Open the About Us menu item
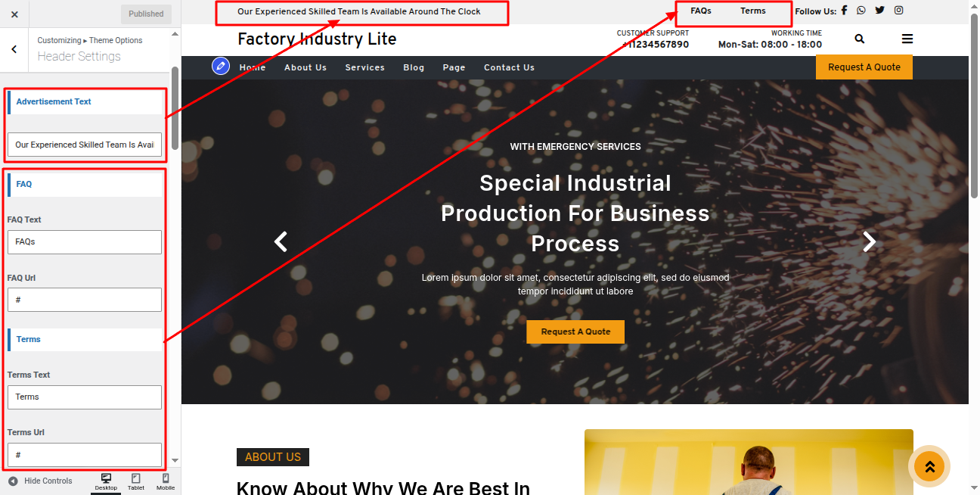Image resolution: width=980 pixels, height=495 pixels. tap(305, 67)
